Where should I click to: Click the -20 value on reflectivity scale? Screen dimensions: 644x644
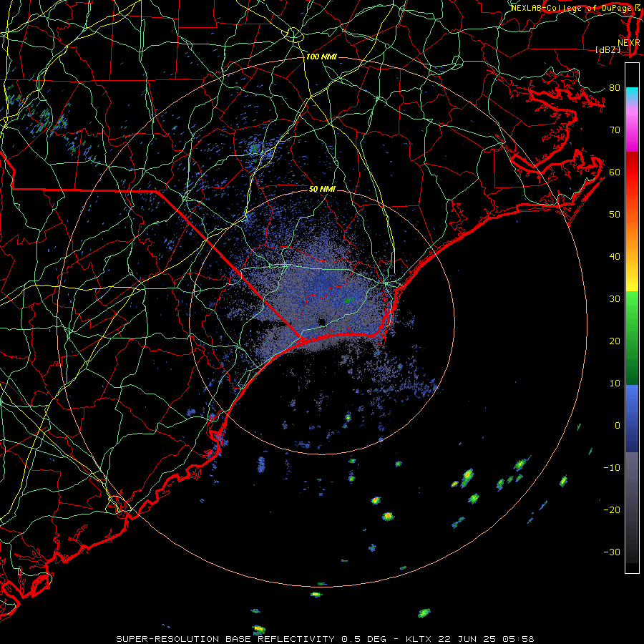coord(612,510)
